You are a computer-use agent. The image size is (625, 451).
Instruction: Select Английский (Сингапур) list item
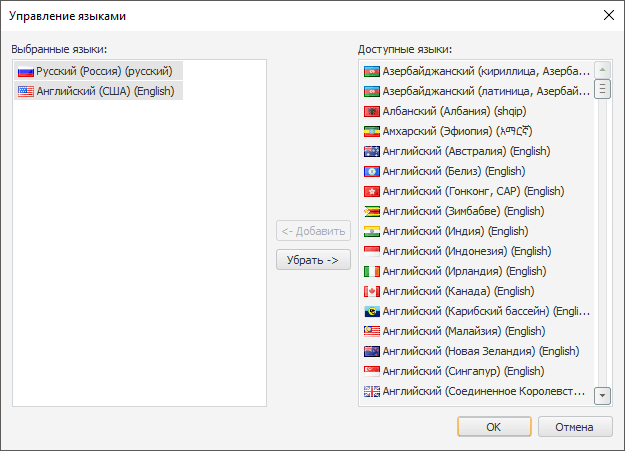coord(462,371)
